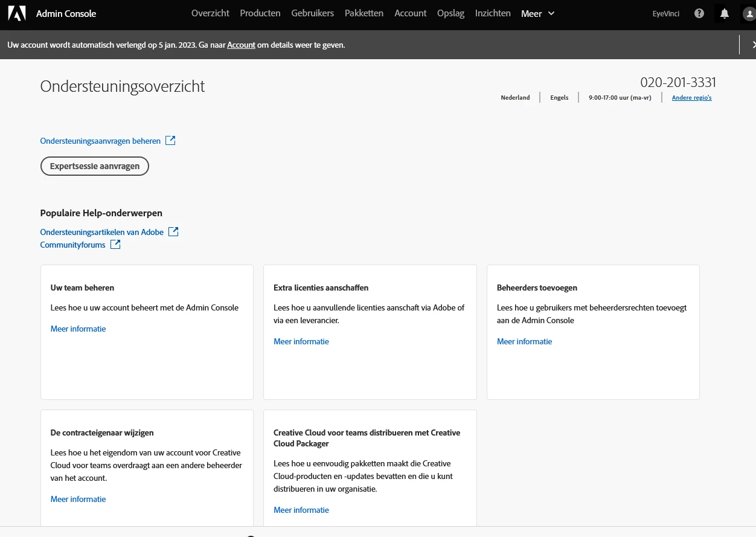Viewport: 756px width, 537px height.
Task: Open the Communityforums link
Action: (72, 245)
